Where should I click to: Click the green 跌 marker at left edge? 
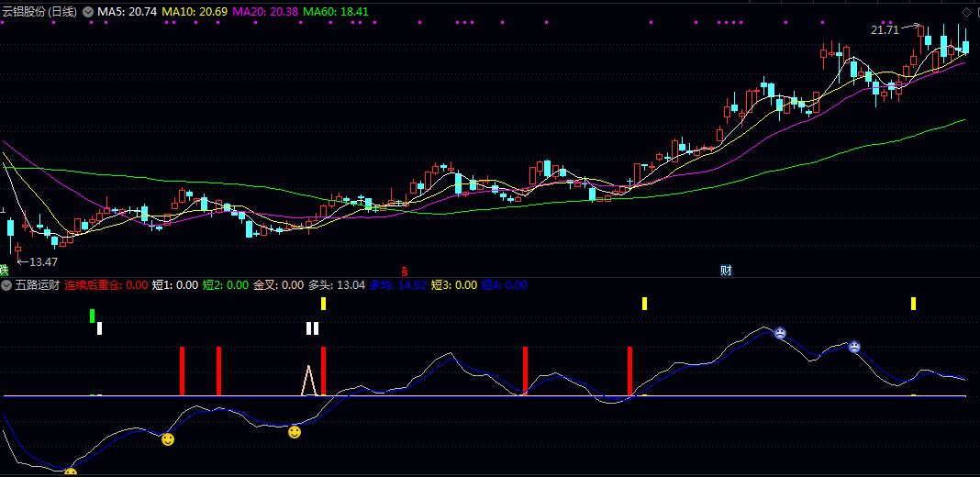point(4,270)
